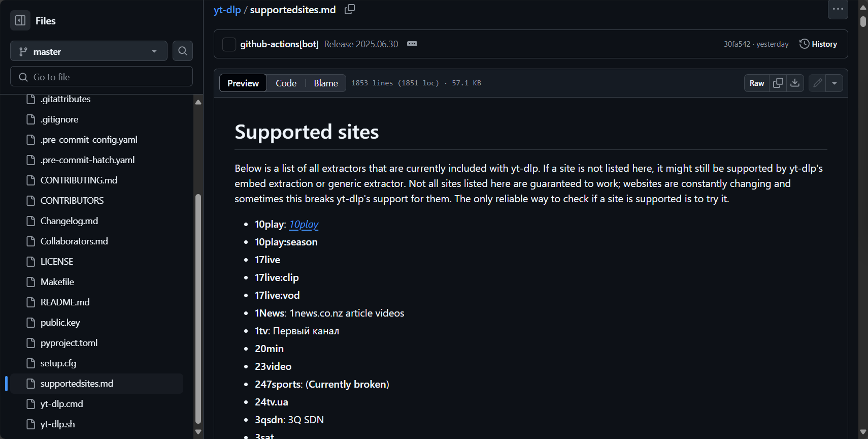
Task: Click '1853 lines (1851 loc)' file info
Action: (395, 83)
